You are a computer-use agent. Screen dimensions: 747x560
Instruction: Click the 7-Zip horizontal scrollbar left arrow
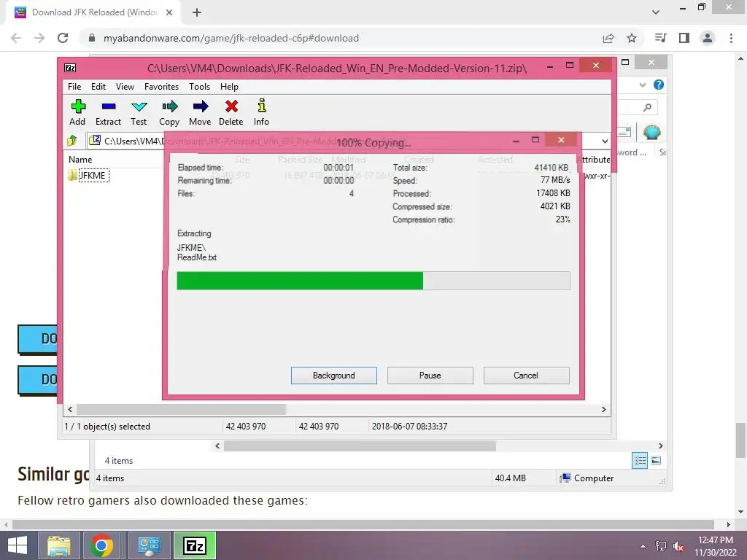(x=70, y=410)
